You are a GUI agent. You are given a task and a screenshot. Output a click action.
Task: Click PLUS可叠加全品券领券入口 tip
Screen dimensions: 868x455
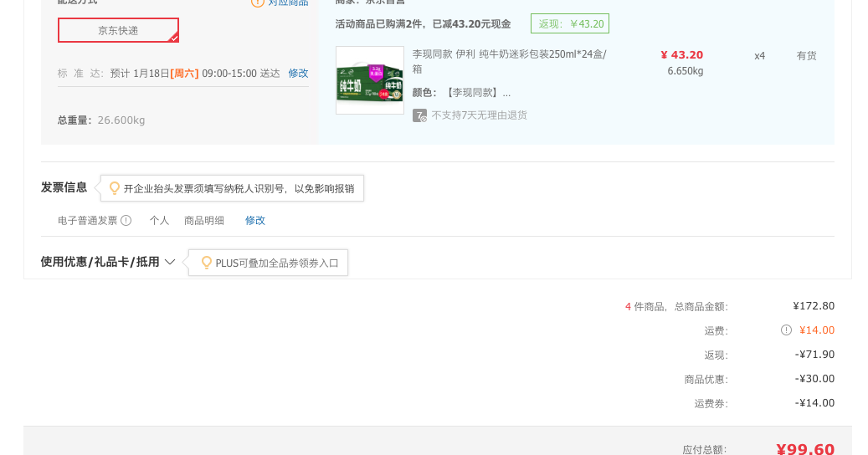(x=269, y=263)
